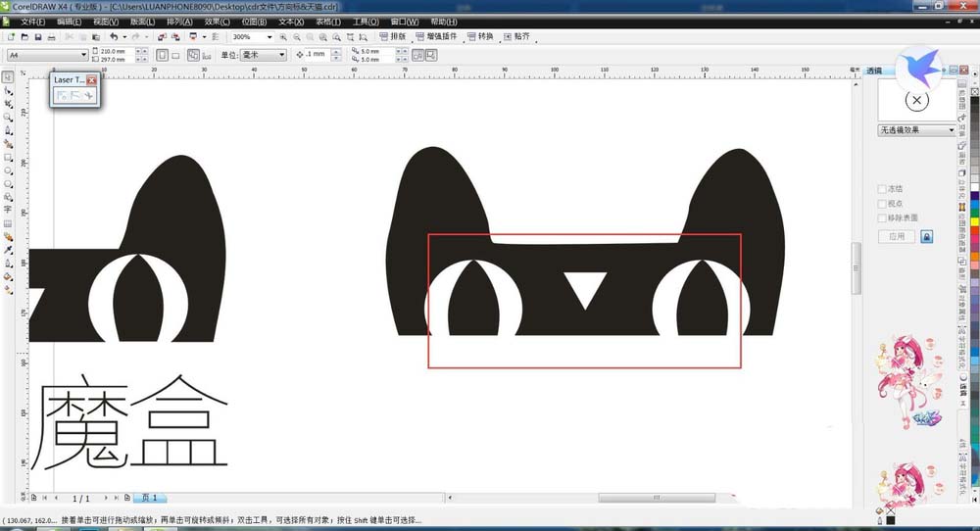
Task: Select the Rectangle tool
Action: click(8, 158)
